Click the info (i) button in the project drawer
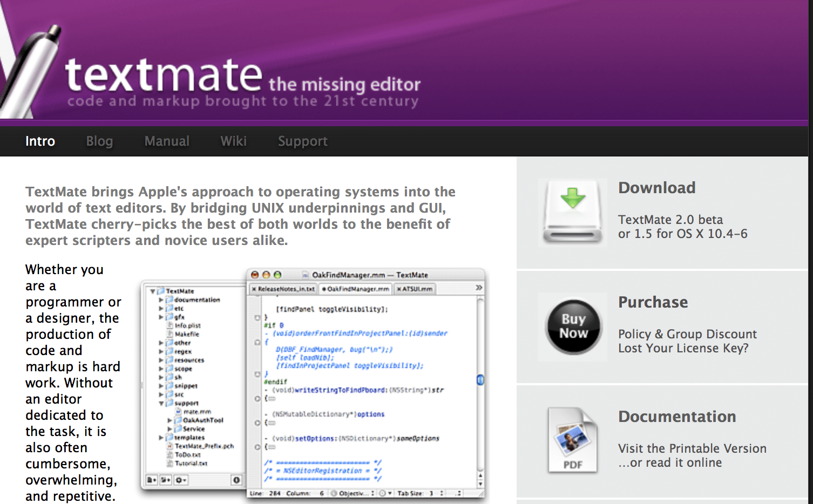813x504 pixels. (236, 480)
